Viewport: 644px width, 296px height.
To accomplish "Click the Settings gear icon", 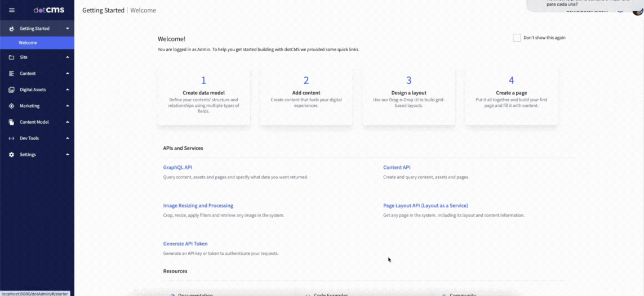I will point(11,155).
